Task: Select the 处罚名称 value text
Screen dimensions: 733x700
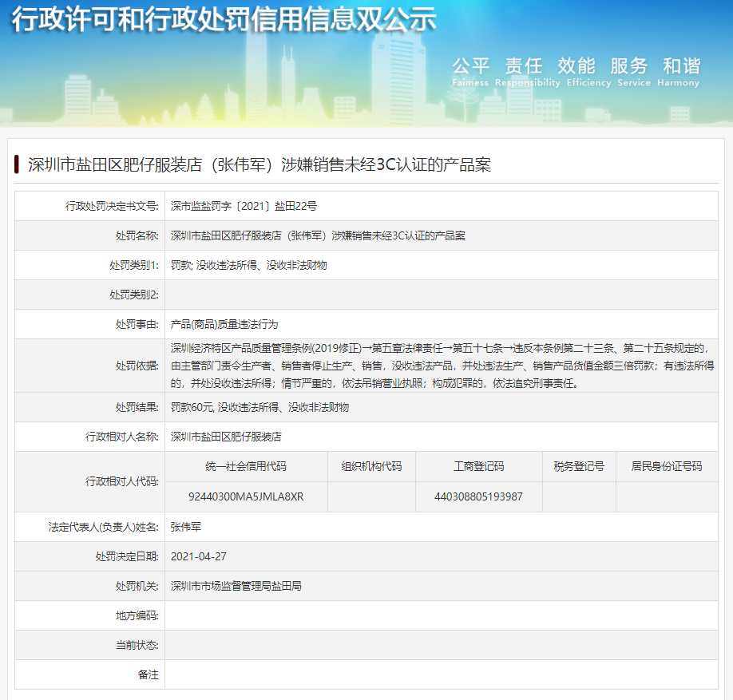Action: 318,235
